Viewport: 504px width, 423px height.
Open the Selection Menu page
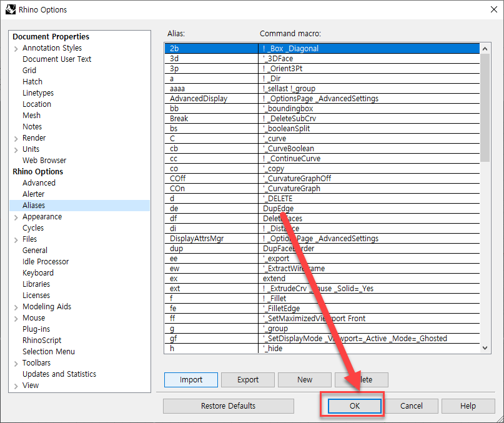49,352
